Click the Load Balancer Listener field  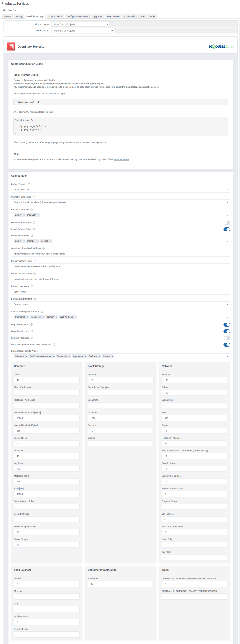click(47, 584)
